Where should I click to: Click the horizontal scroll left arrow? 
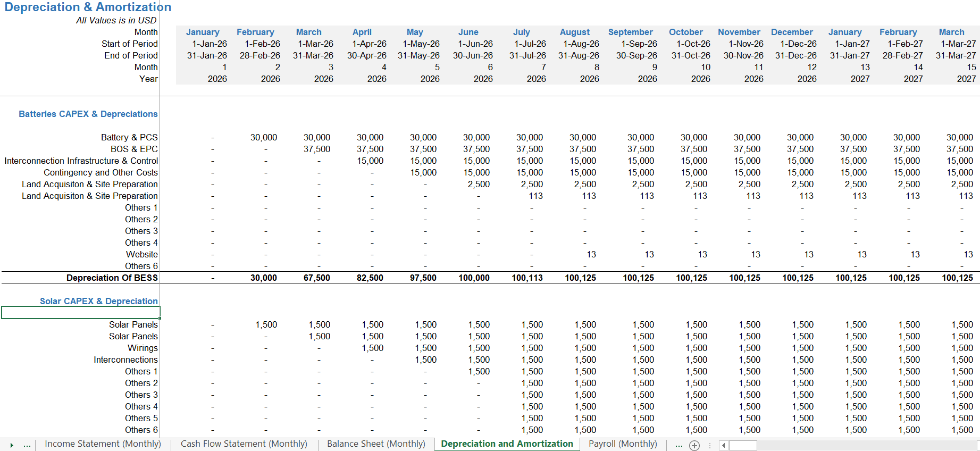point(724,446)
